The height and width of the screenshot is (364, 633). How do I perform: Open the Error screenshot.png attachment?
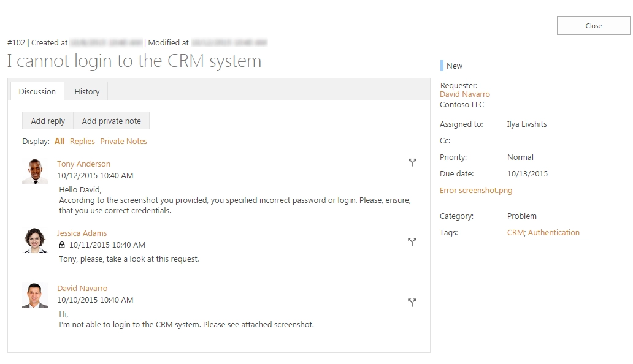click(x=476, y=190)
